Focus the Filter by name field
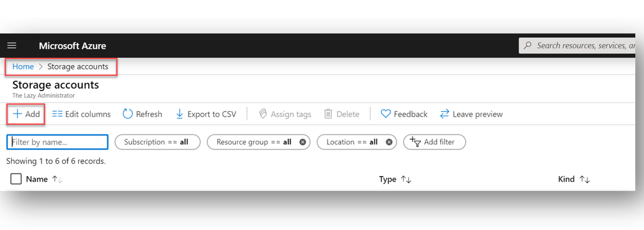The width and height of the screenshot is (644, 230). [x=58, y=142]
